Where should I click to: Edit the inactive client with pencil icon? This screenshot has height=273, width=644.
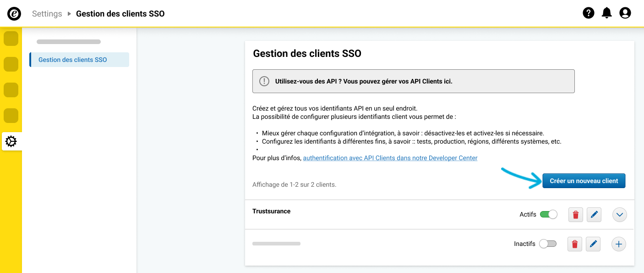(593, 244)
